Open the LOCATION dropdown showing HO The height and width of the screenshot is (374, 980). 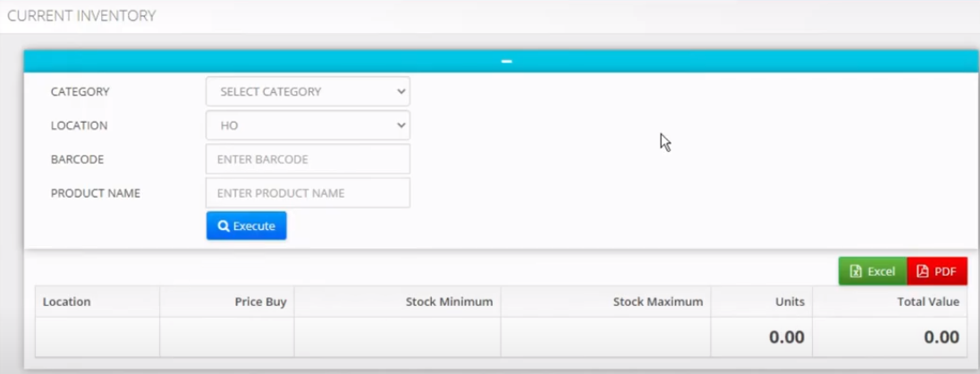308,125
